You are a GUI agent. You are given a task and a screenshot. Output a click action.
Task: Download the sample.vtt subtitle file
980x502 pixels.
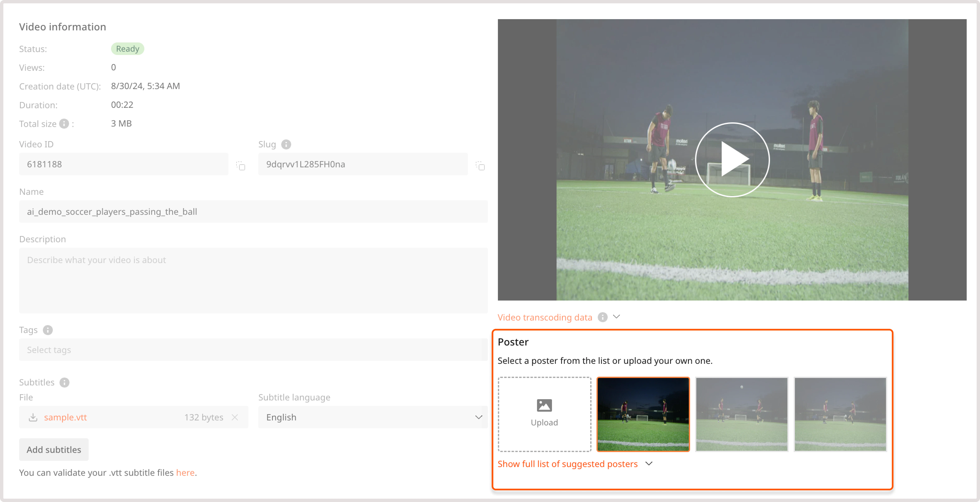click(33, 418)
